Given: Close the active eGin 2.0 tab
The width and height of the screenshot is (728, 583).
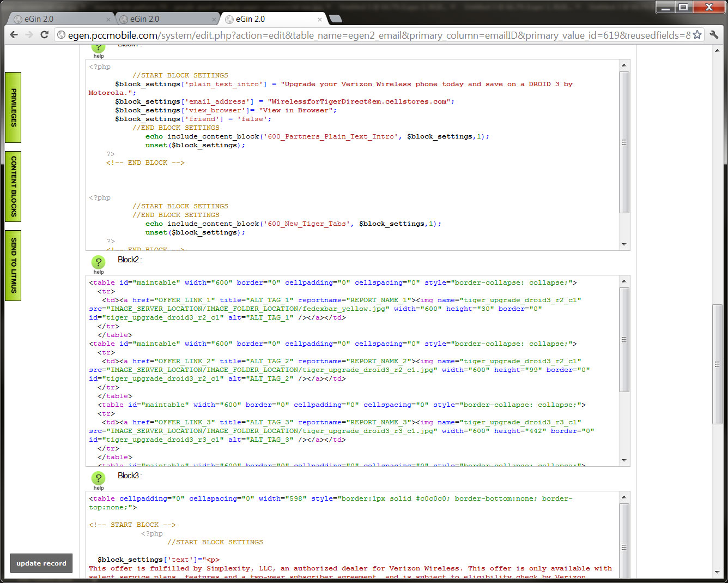Looking at the screenshot, I should [319, 20].
